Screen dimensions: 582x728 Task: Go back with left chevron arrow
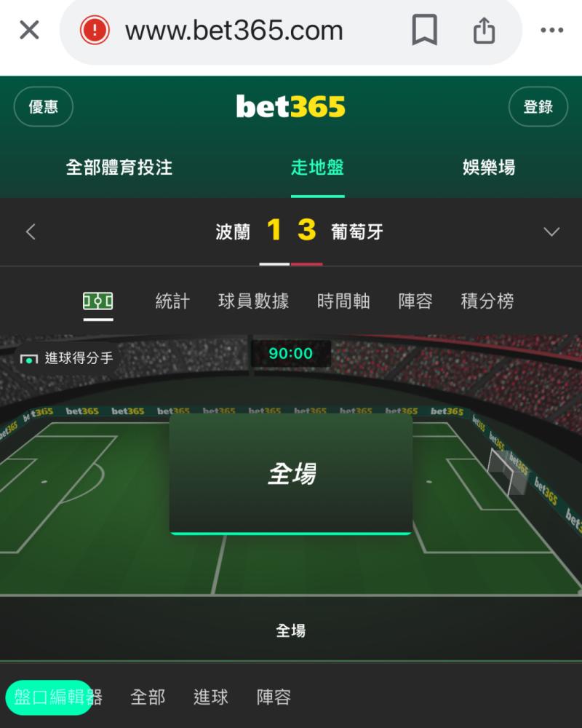pyautogui.click(x=31, y=232)
